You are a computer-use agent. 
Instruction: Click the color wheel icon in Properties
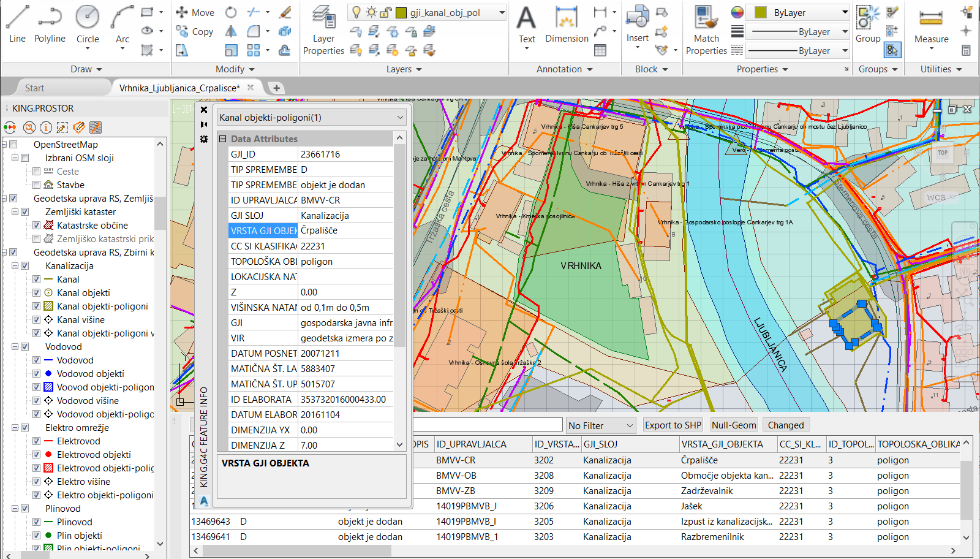(x=737, y=12)
